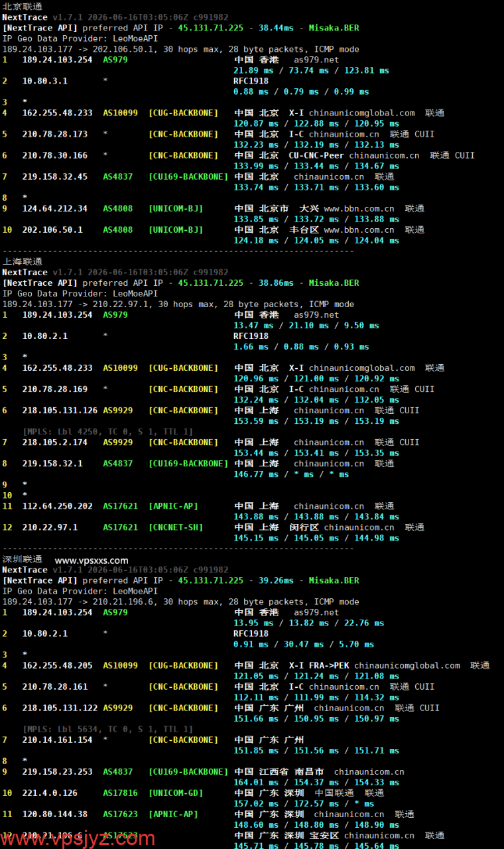Image resolution: width=504 pixels, height=849 pixels.
Task: Select latency line 124.18 ms / 124.05 ms / 124.04 ms
Action: [316, 240]
